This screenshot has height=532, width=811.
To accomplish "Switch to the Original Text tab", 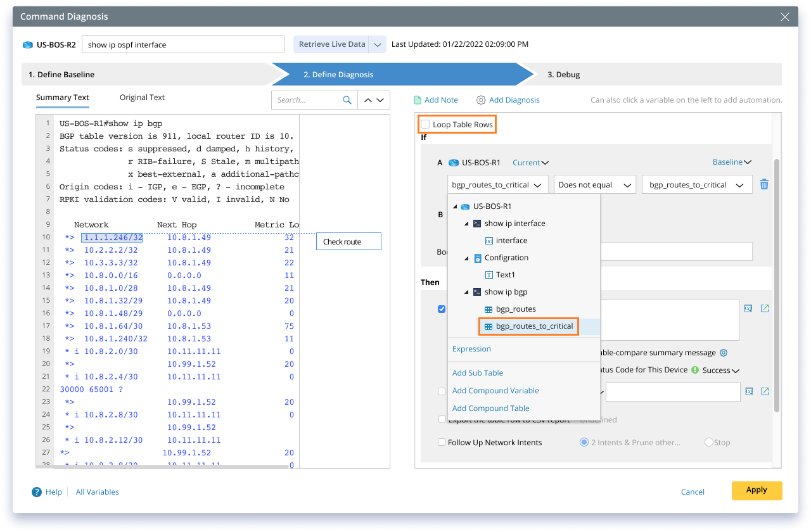I will 142,98.
